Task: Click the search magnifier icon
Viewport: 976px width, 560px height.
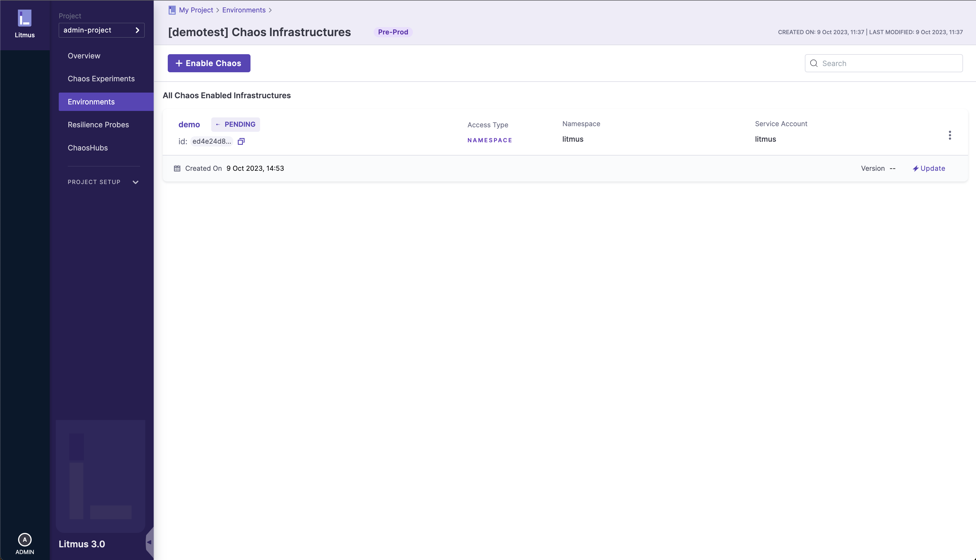Action: click(814, 64)
